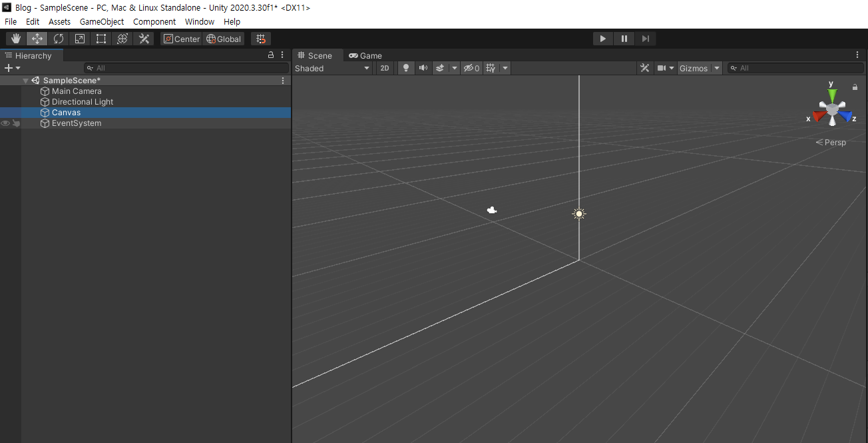
Task: Select the Rect tool
Action: [101, 39]
